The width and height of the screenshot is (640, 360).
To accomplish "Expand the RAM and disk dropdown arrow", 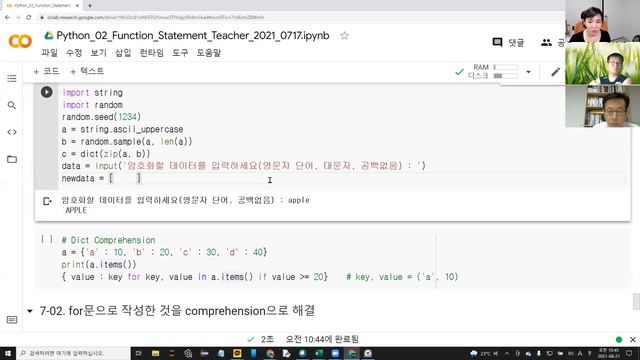I will point(528,72).
